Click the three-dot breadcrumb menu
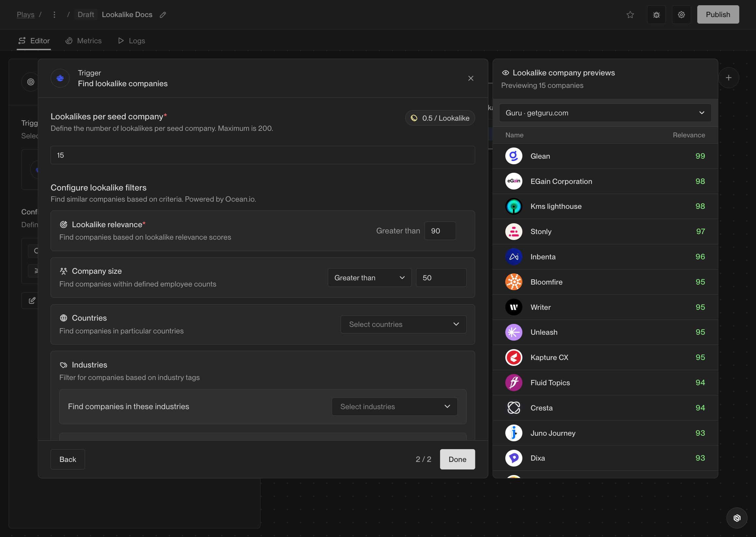 (54, 14)
